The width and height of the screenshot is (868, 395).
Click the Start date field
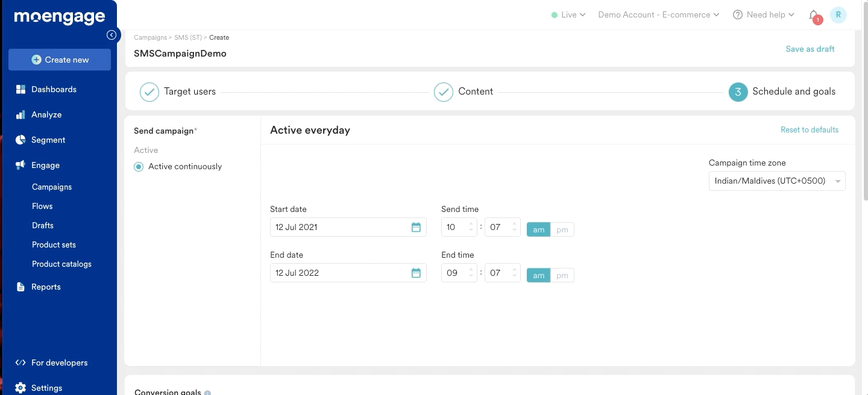[348, 227]
